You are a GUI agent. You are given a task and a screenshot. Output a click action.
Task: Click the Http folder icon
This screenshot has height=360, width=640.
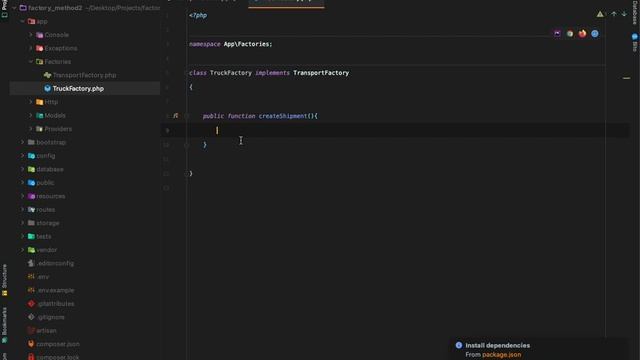(40, 102)
